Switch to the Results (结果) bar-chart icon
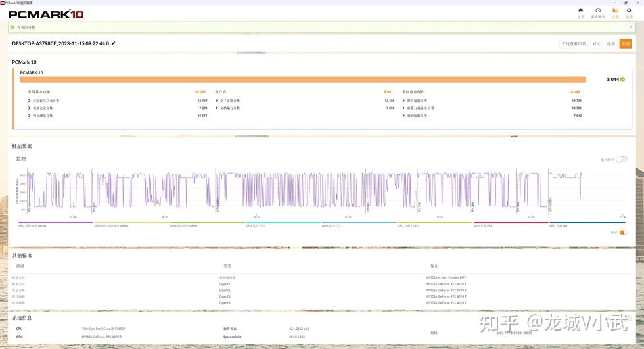 coord(615,11)
